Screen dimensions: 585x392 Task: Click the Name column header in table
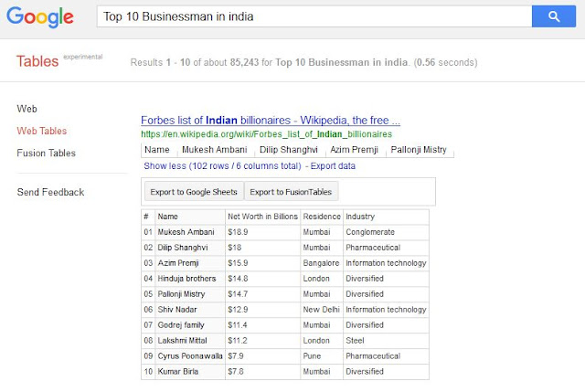190,217
